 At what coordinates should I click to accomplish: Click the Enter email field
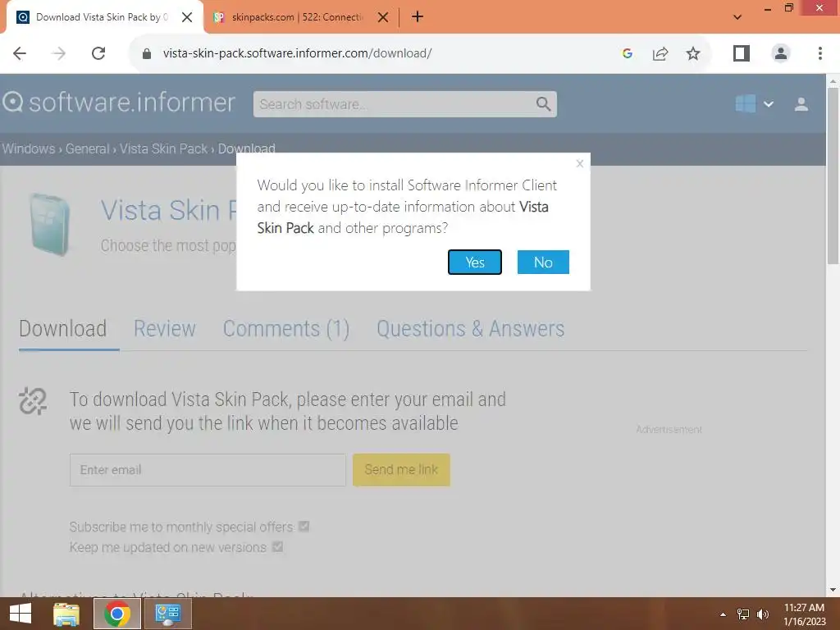click(x=208, y=470)
